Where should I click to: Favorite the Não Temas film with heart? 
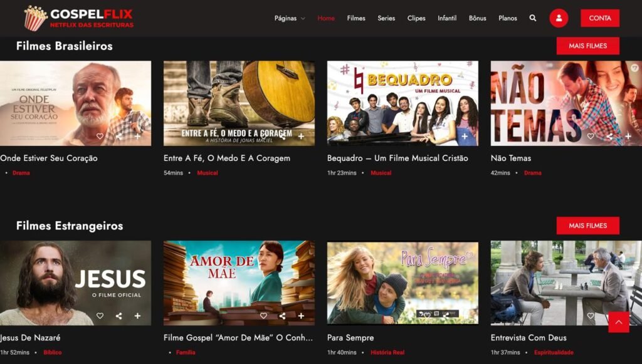tap(590, 136)
